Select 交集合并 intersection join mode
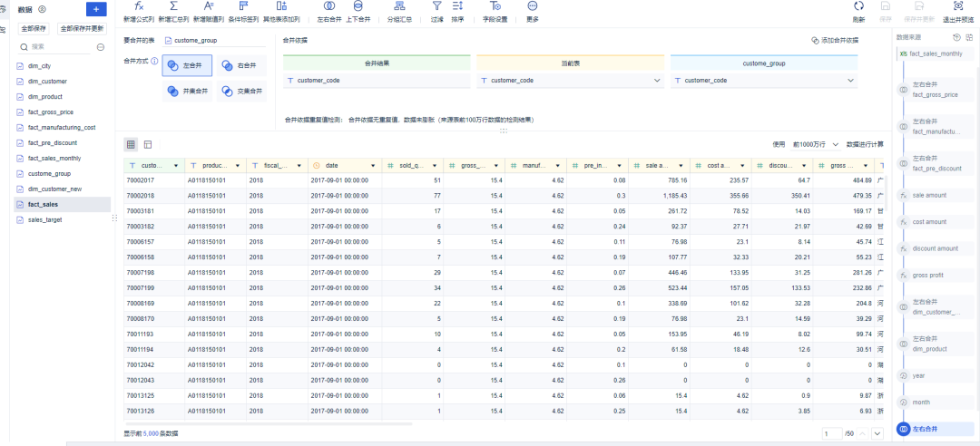This screenshot has width=980, height=446. [x=242, y=92]
